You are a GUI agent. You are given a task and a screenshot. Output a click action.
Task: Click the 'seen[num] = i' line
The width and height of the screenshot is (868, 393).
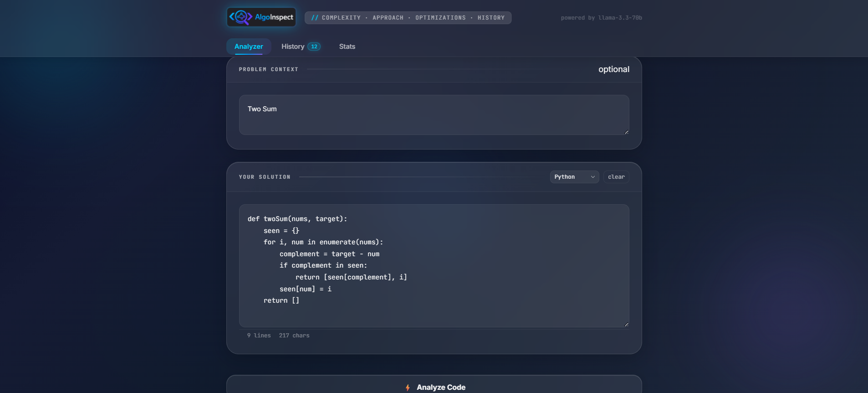306,289
